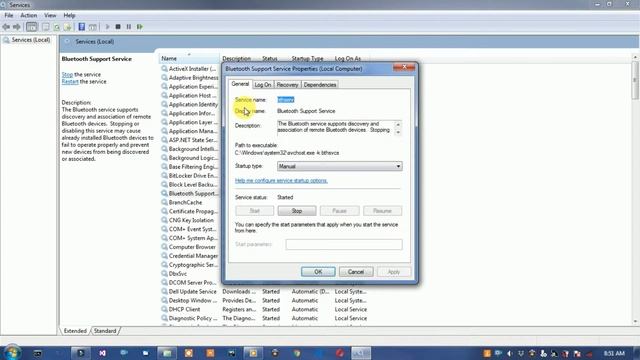Switch to the Log On tab
This screenshot has width=640, height=360.
tap(262, 85)
